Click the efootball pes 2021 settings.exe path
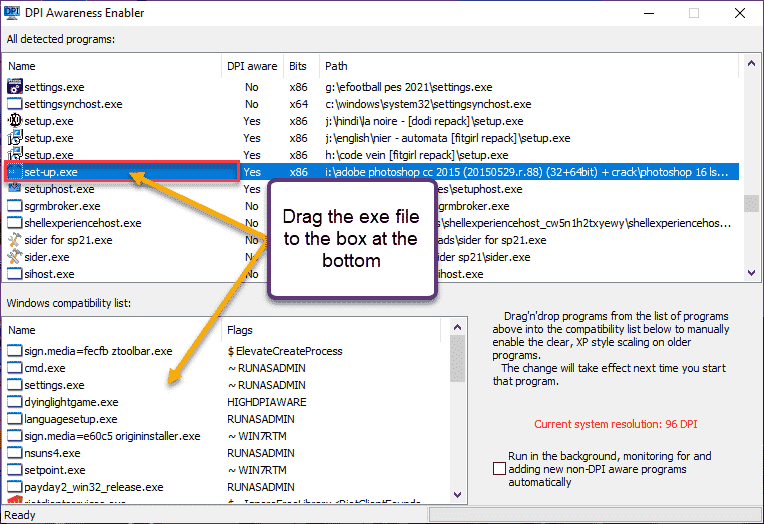 (x=409, y=87)
